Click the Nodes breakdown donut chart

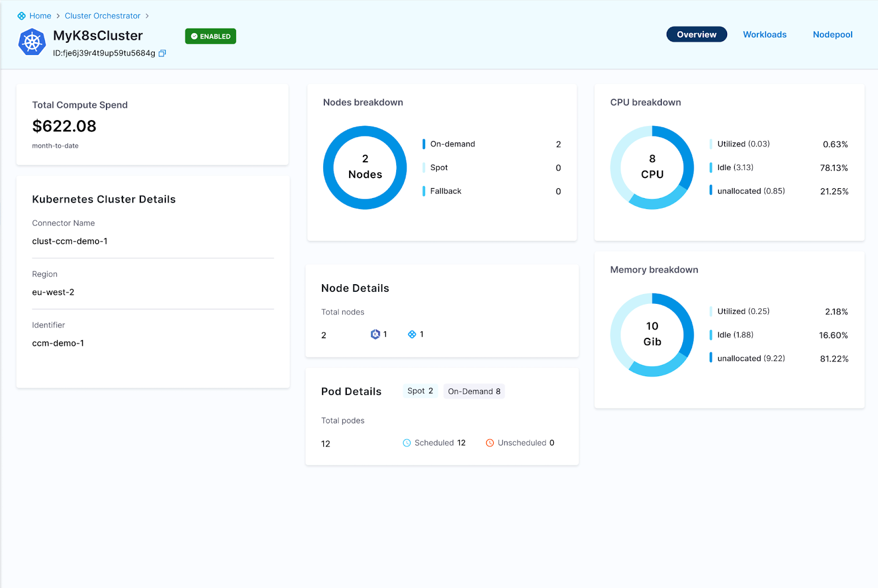pos(365,167)
